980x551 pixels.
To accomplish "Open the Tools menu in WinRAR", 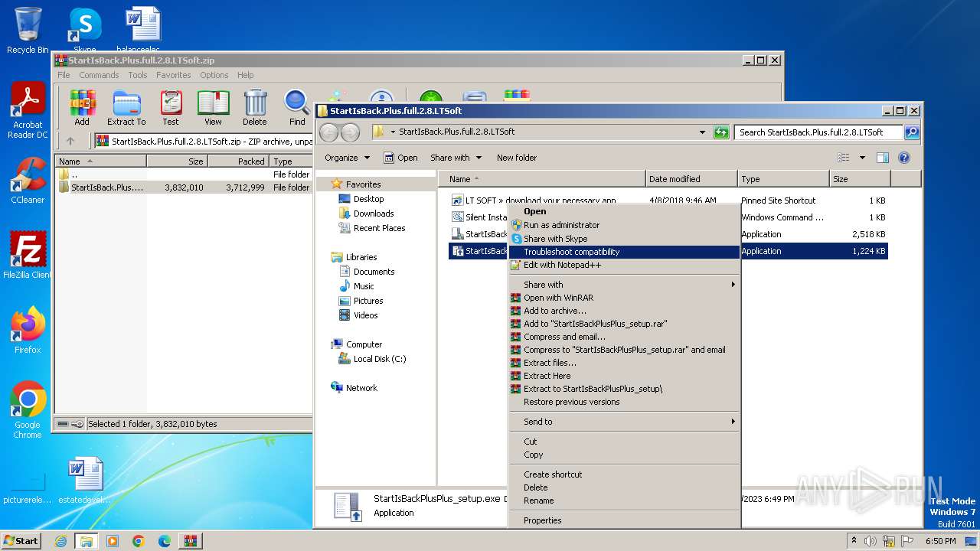I will tap(138, 75).
